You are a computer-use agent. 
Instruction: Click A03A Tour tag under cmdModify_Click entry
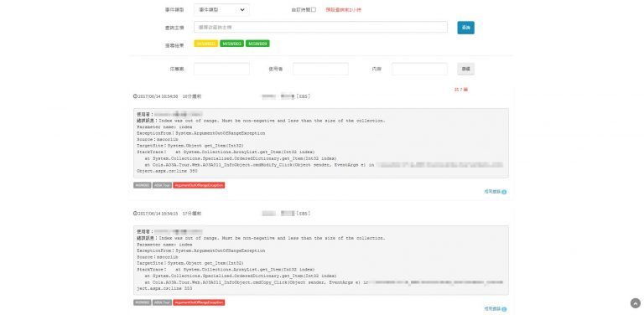point(162,185)
